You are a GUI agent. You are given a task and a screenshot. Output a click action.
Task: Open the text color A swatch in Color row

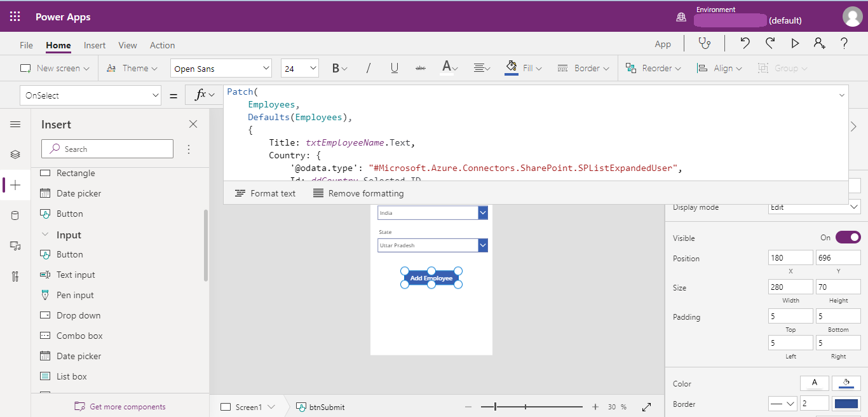pyautogui.click(x=815, y=383)
